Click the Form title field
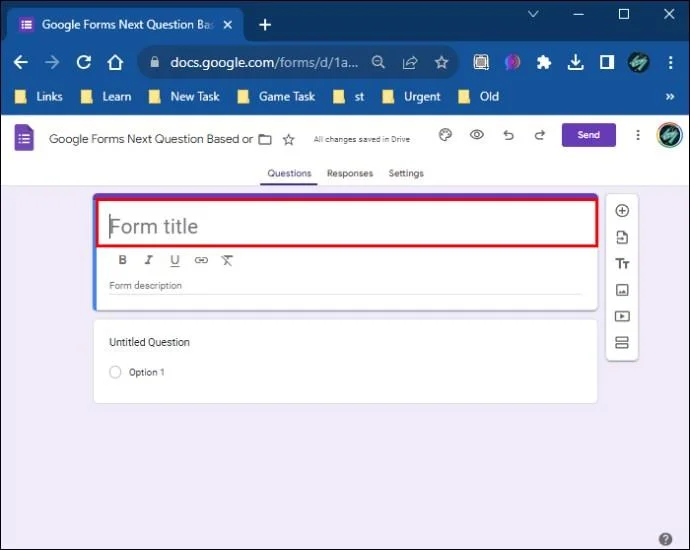The width and height of the screenshot is (690, 550). [x=347, y=223]
